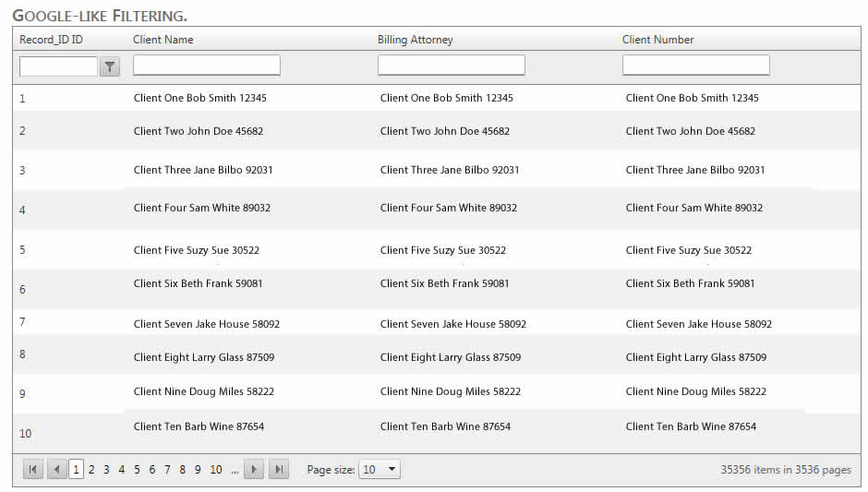Image resolution: width=868 pixels, height=492 pixels.
Task: Focus the Client Number filter field
Action: [696, 66]
